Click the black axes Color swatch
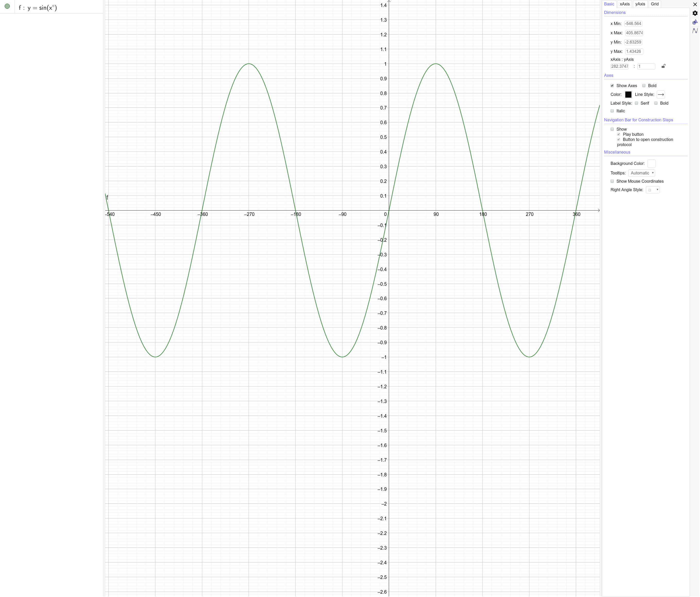The height and width of the screenshot is (597, 700). click(x=628, y=95)
